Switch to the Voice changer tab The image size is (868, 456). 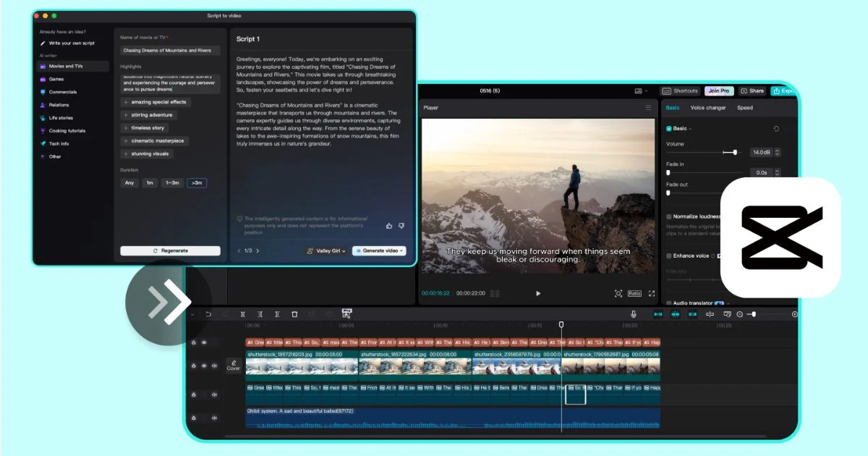coord(707,108)
